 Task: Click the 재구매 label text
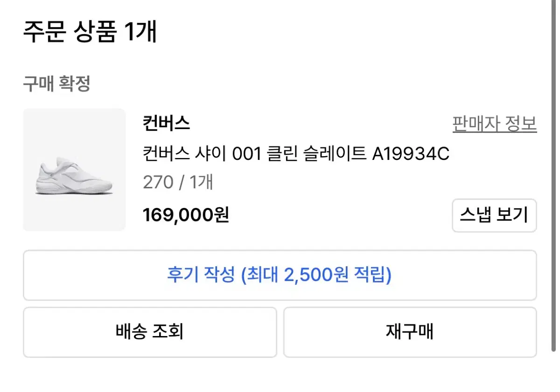point(410,332)
